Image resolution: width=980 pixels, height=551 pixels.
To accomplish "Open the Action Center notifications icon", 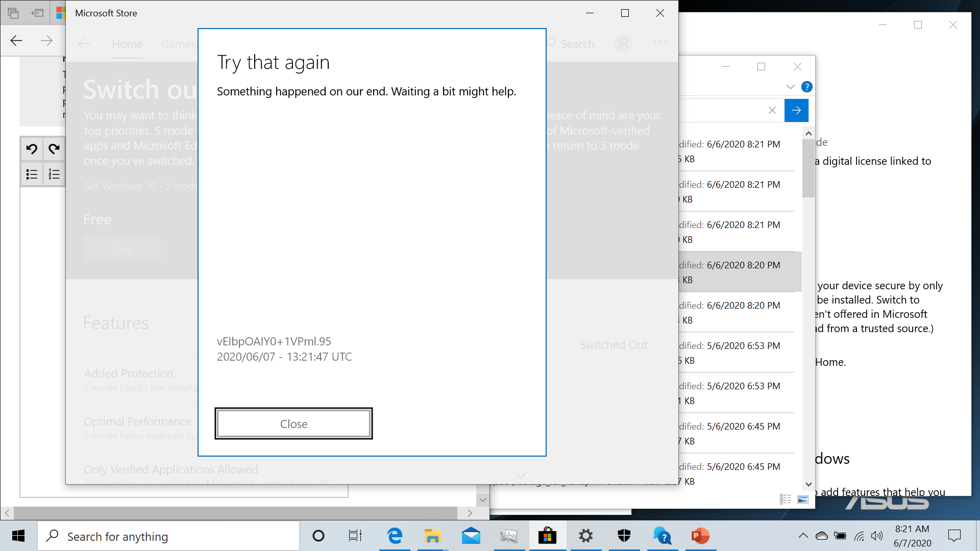I will (x=954, y=536).
